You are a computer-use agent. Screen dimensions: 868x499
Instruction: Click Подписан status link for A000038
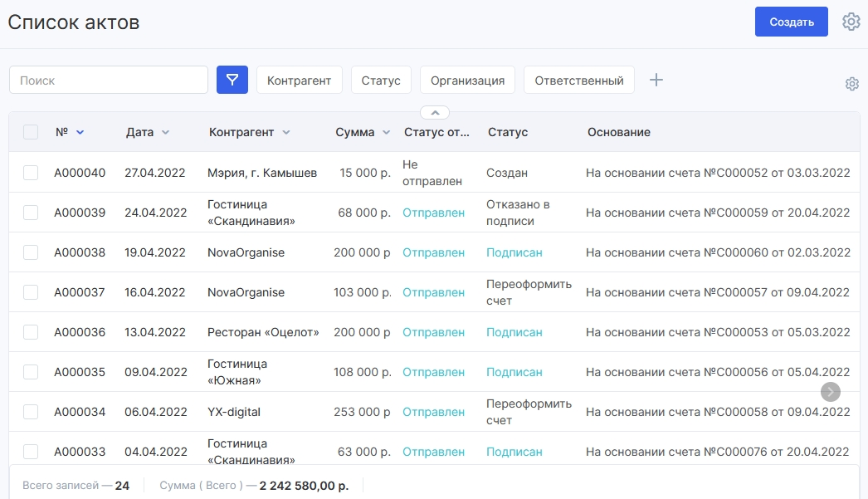514,252
